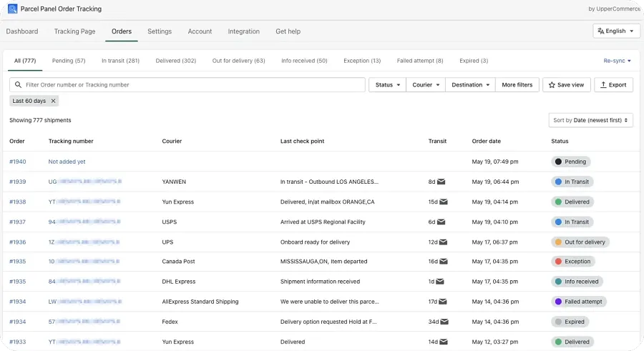Click the Exception status badge
Screen dimensions: 644x351
coord(573,261)
